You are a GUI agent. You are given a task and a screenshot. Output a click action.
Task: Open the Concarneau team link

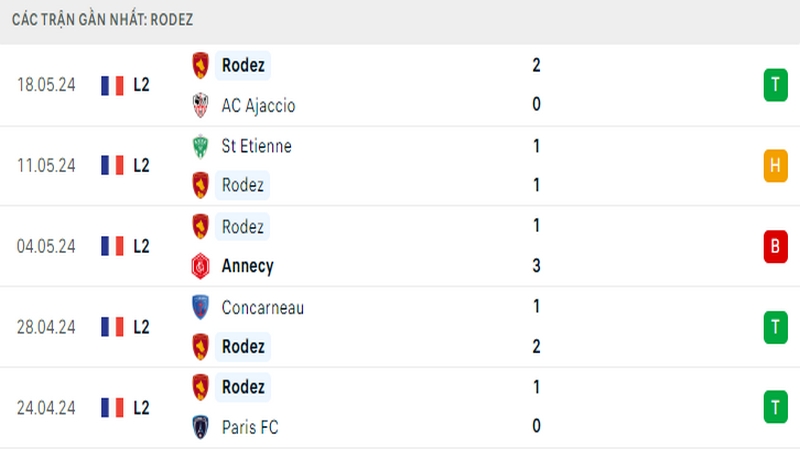[263, 308]
